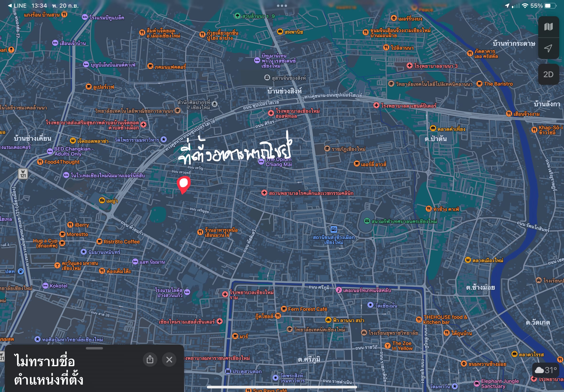Tap the Food4Thought restaurant icon
The image size is (564, 392).
(x=40, y=162)
